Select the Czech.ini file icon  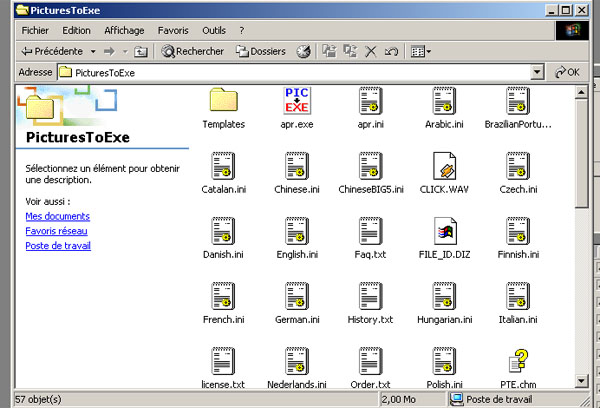(518, 166)
